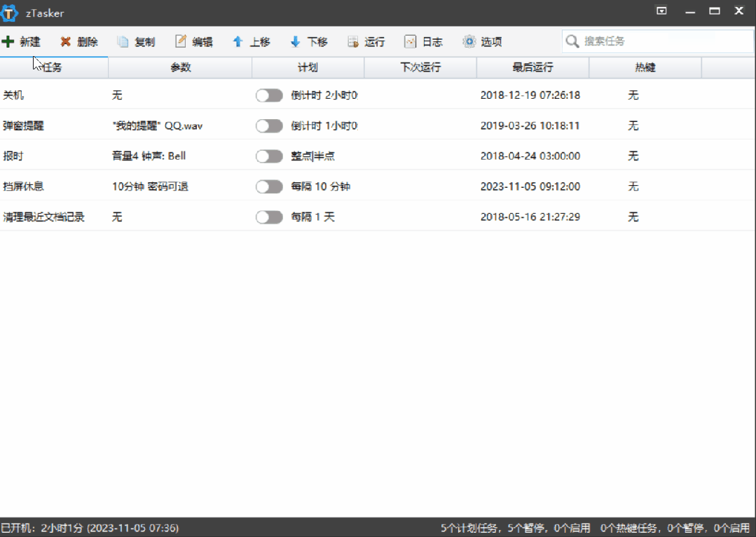This screenshot has width=756, height=537.
Task: Turn on the 弹窗提醒 popup reminder task
Action: coord(269,125)
